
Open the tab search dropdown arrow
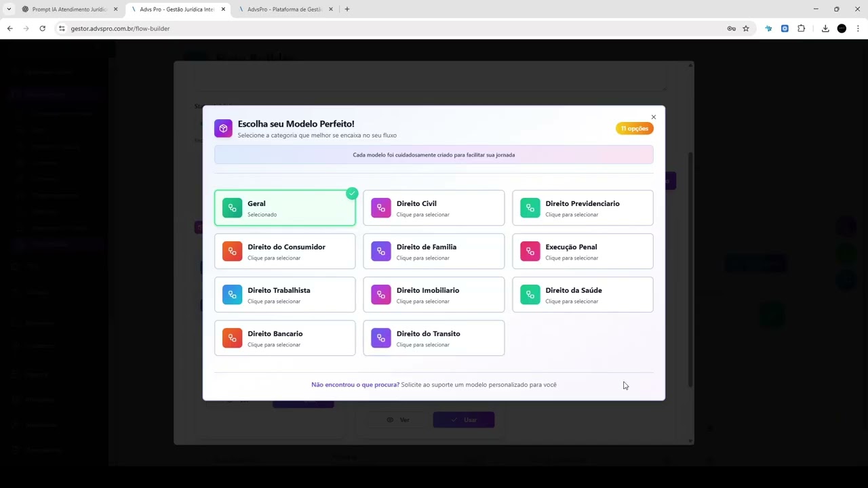9,9
